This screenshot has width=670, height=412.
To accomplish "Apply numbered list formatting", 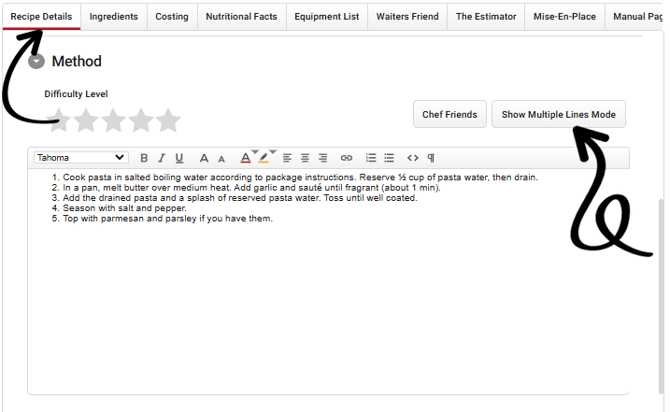I will pos(371,158).
